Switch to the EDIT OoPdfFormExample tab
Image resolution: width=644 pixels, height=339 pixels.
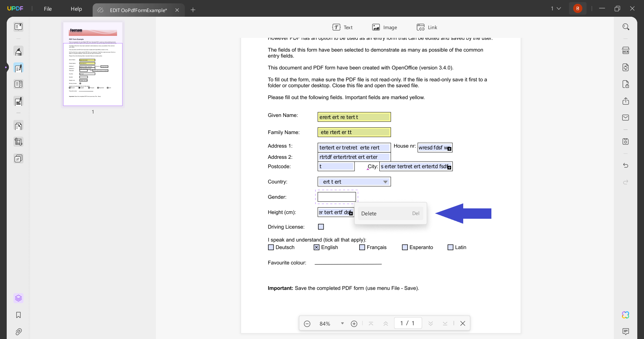138,10
